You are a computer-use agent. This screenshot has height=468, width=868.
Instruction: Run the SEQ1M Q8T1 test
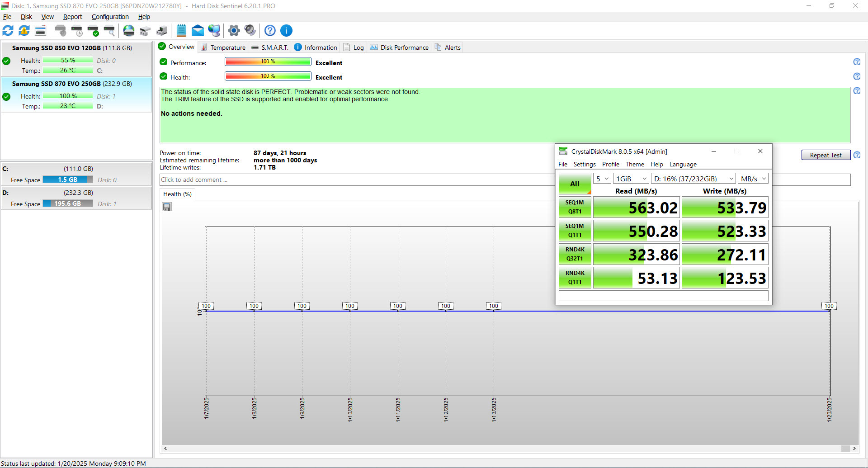(x=575, y=207)
